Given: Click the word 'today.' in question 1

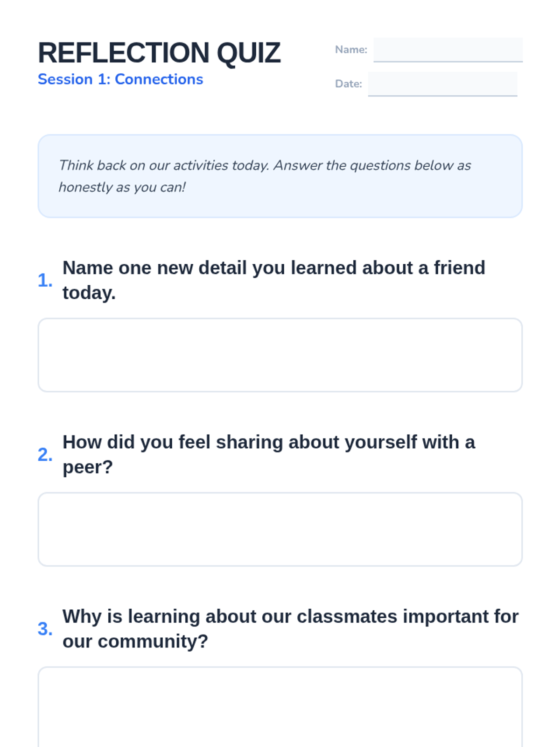Looking at the screenshot, I should pos(89,293).
